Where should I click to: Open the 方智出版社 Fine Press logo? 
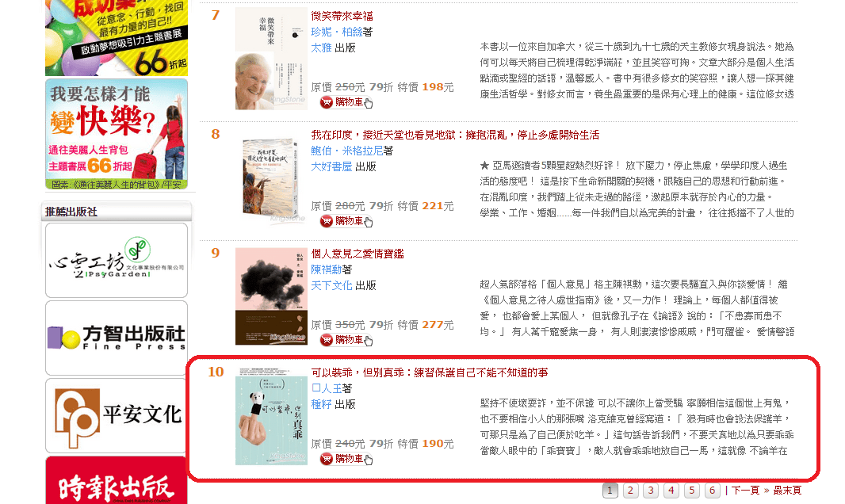pos(117,338)
